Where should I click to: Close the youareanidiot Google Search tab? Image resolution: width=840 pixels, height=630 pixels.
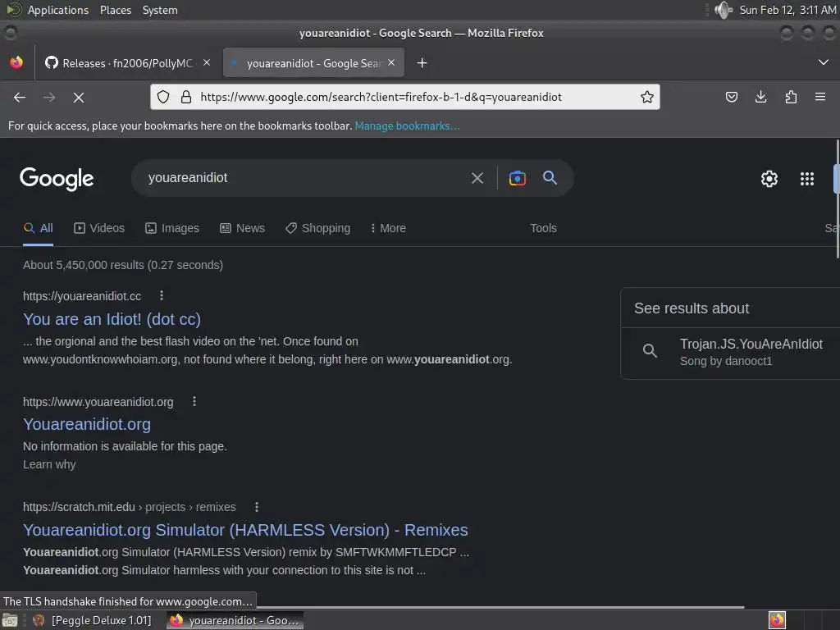tap(391, 62)
